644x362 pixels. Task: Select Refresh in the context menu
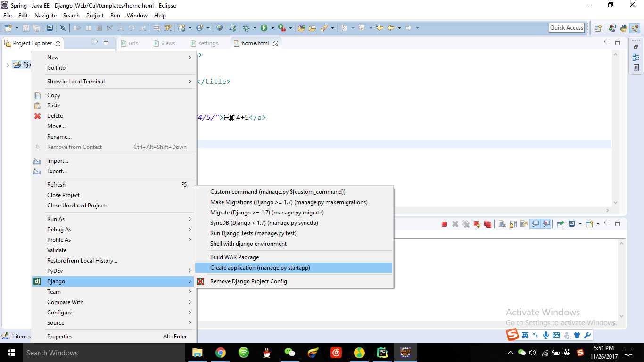[x=114, y=185]
